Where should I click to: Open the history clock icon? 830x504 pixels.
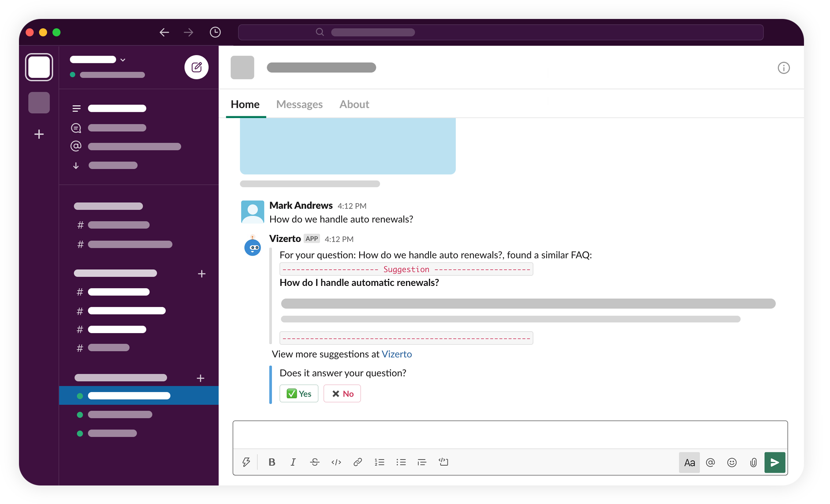point(215,32)
